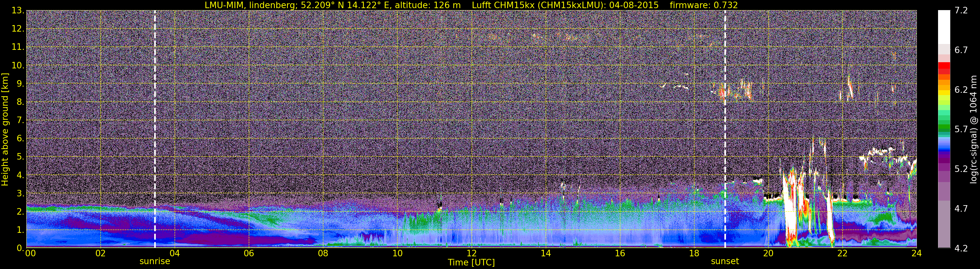The height and width of the screenshot is (269, 980).
Task: Click the colorbar title 'log(rc-signal) @ 1064 nm'
Action: pos(973,130)
